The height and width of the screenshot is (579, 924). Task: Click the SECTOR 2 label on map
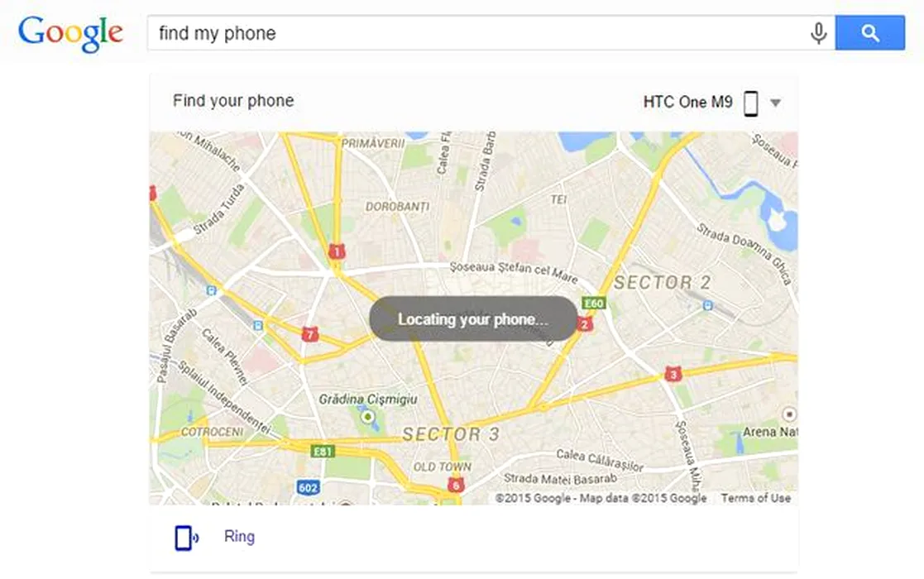coord(662,283)
